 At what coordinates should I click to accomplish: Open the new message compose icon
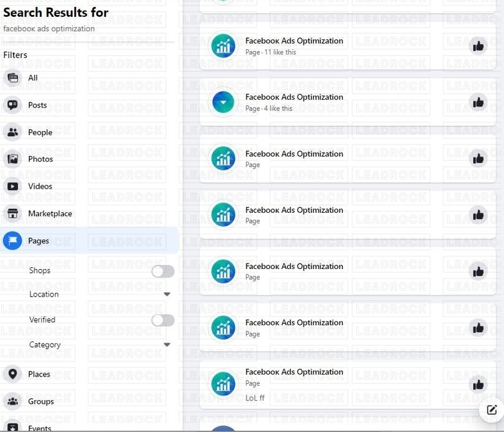(492, 410)
